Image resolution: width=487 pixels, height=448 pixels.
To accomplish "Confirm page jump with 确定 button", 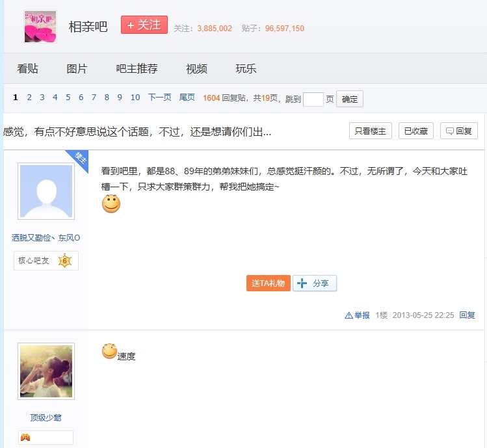I will [x=349, y=99].
